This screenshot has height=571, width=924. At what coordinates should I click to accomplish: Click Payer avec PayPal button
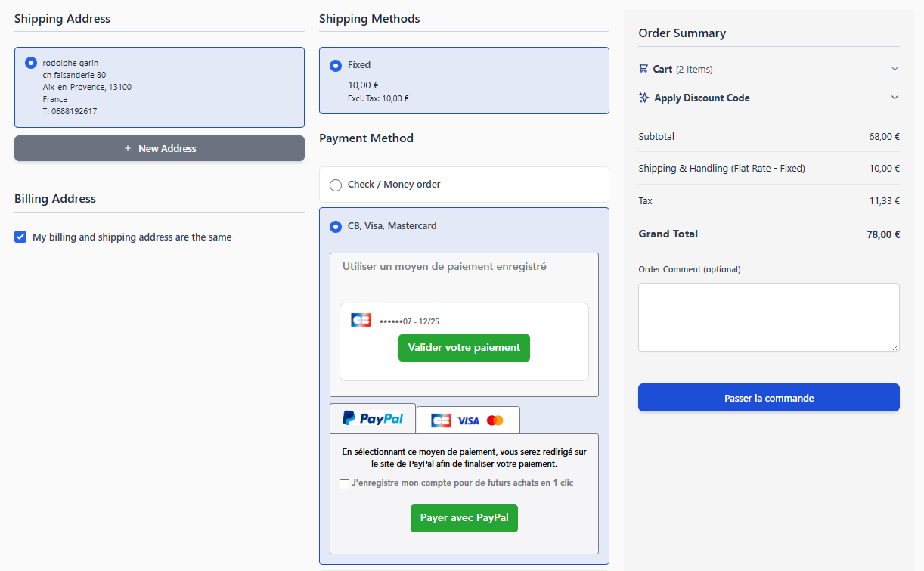click(x=464, y=518)
